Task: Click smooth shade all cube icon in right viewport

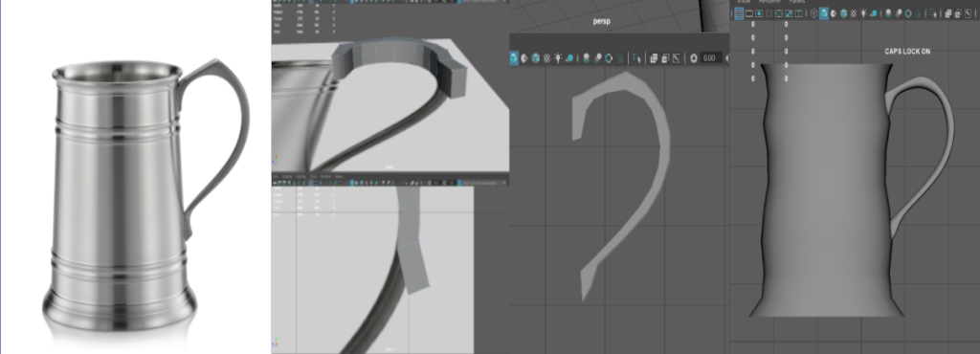Action: [824, 13]
